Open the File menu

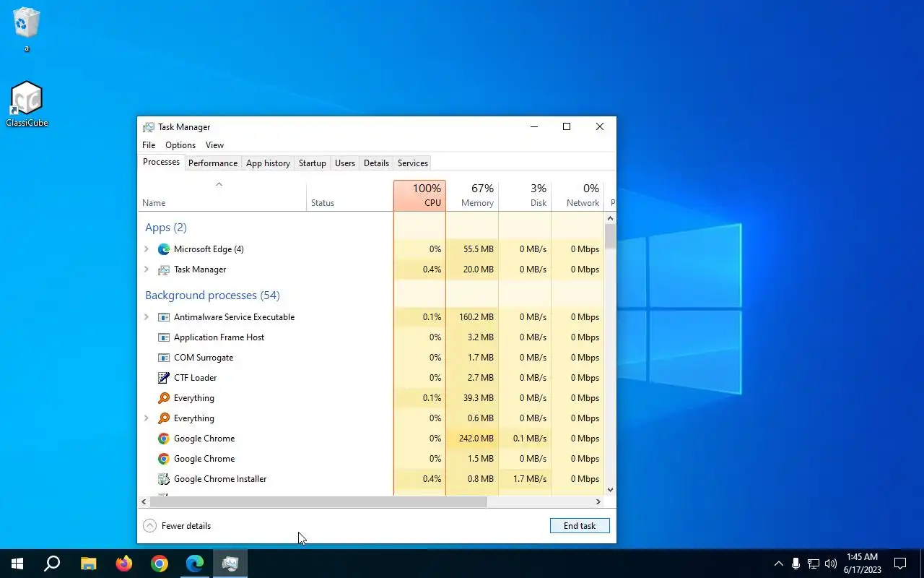(149, 145)
